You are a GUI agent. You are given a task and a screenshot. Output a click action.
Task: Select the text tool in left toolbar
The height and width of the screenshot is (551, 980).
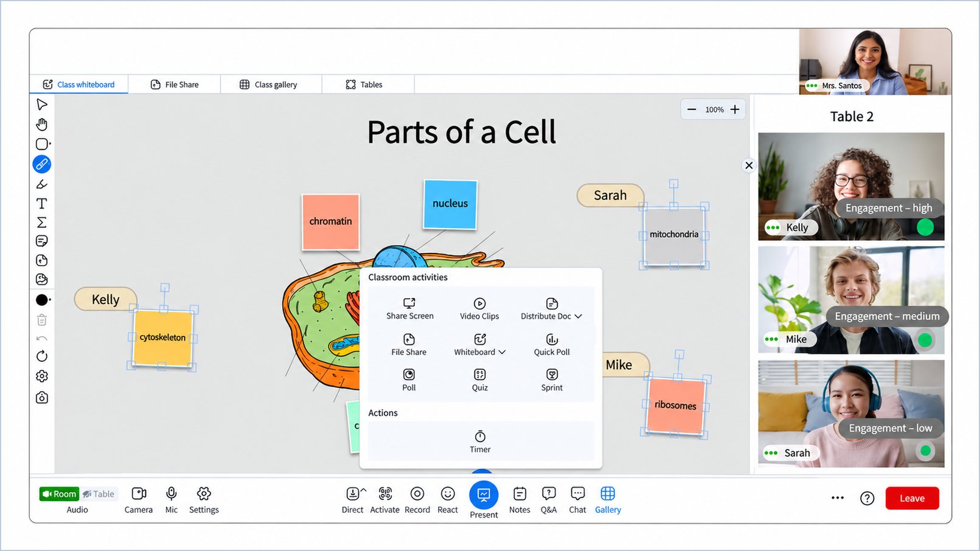click(x=41, y=203)
